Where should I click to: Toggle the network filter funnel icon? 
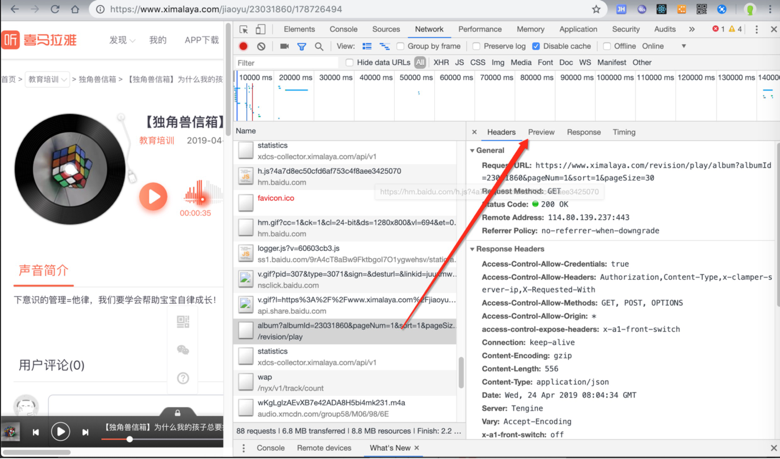tap(301, 46)
